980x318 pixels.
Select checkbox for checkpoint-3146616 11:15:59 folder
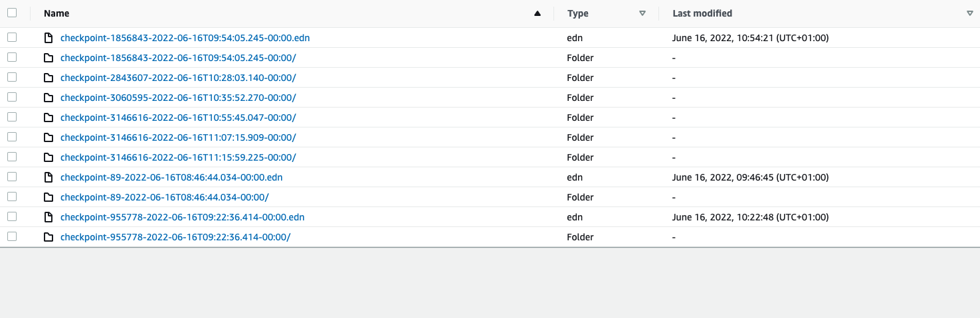click(12, 157)
